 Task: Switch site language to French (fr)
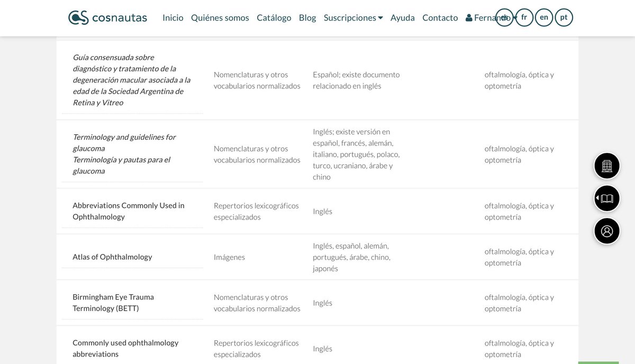coord(524,17)
